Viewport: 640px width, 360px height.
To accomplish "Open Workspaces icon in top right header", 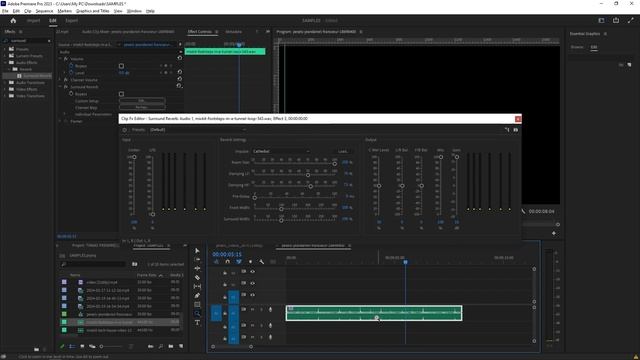I will (x=601, y=20).
